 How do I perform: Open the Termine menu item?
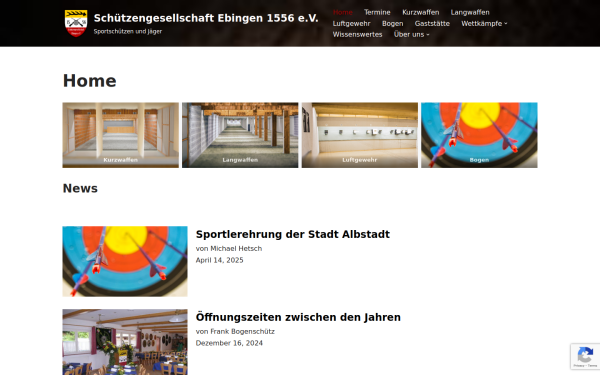377,12
